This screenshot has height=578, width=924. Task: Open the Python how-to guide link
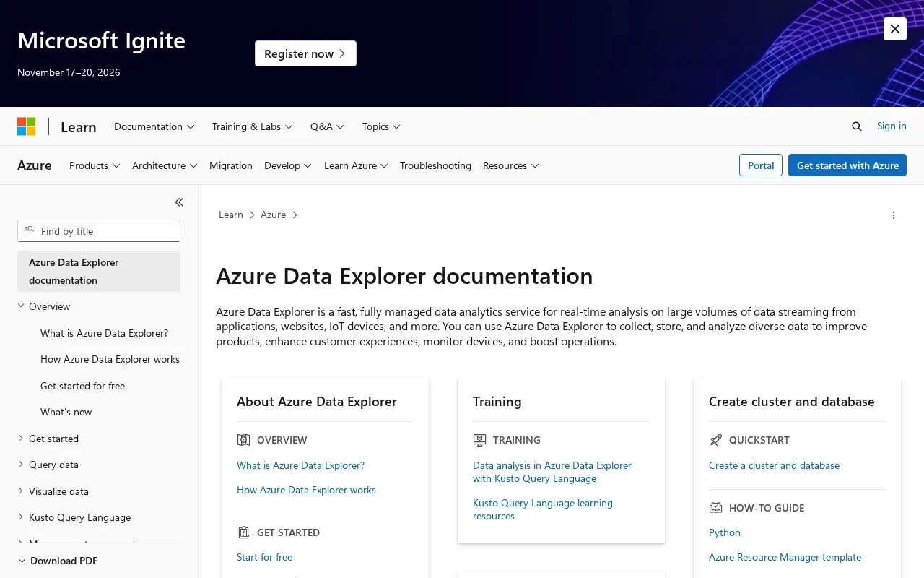[x=725, y=532]
